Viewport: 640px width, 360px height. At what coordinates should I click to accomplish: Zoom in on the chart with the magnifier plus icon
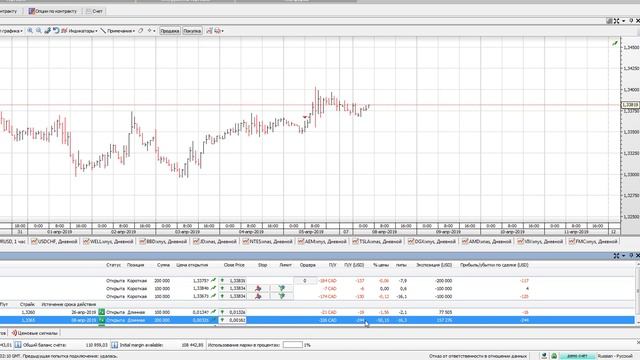tap(30, 31)
